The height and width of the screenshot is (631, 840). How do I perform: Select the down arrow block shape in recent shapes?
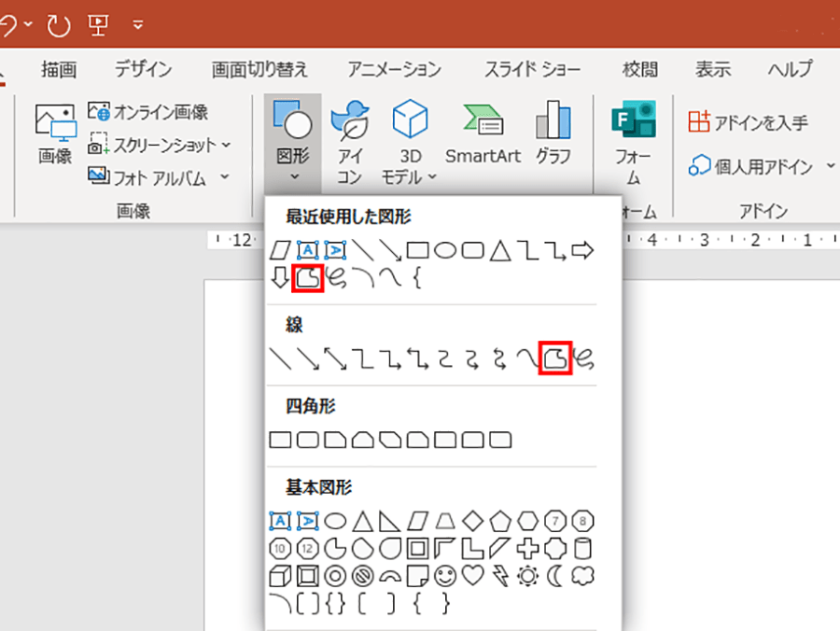pos(280,278)
